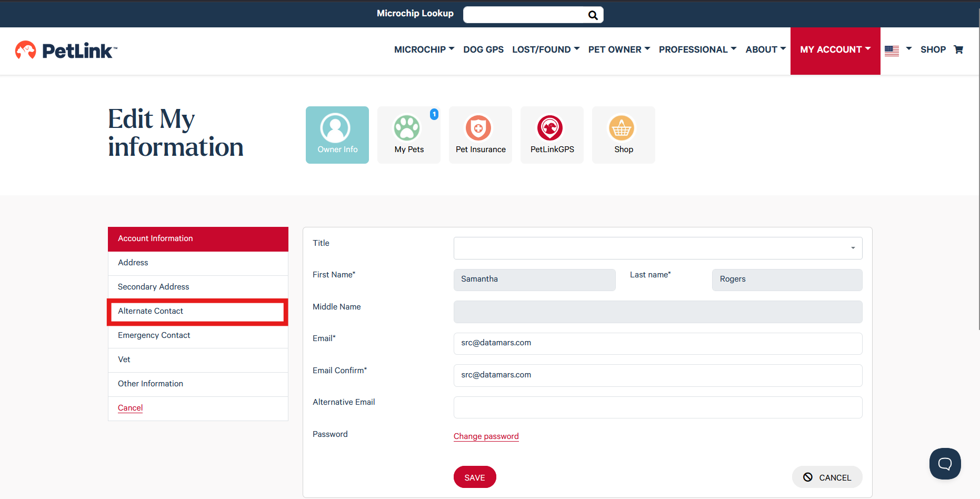Click the red SAVE button
Image resolution: width=980 pixels, height=499 pixels.
[x=475, y=477]
